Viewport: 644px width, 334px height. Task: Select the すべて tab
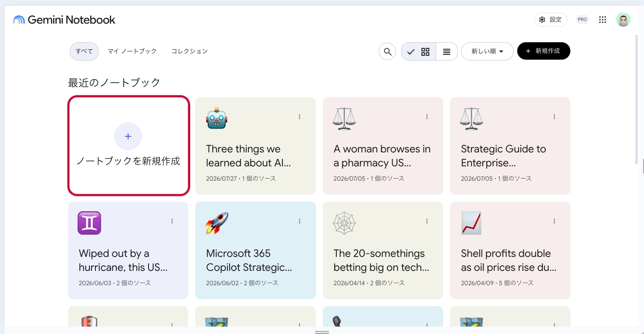point(84,51)
